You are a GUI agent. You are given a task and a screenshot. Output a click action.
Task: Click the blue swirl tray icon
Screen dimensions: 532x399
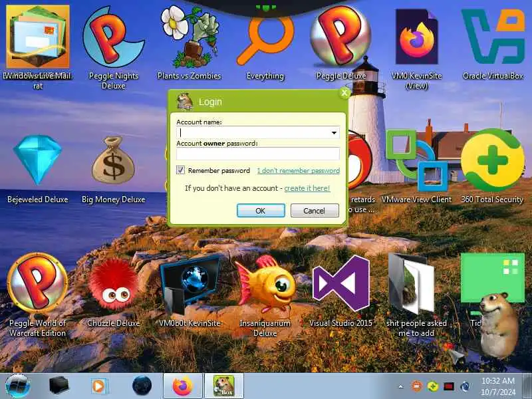465,386
